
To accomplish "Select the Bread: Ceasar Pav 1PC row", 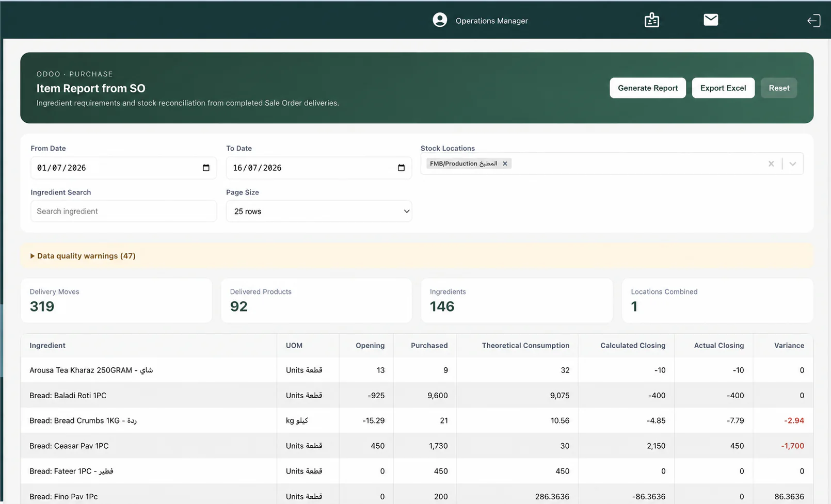I will 417,446.
